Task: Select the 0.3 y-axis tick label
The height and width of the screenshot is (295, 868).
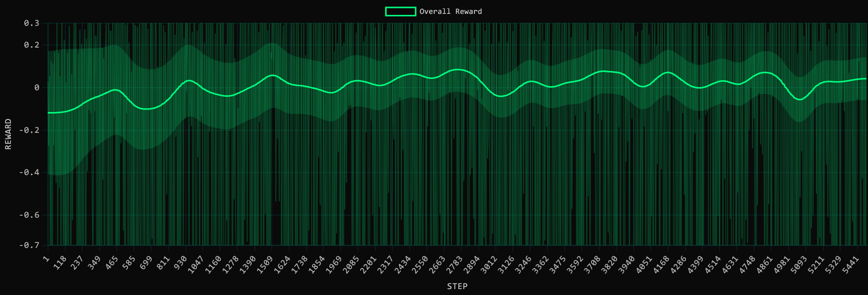Action: tap(31, 23)
